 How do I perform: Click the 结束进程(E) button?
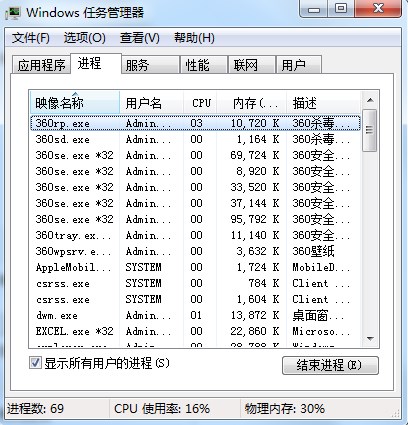330,365
